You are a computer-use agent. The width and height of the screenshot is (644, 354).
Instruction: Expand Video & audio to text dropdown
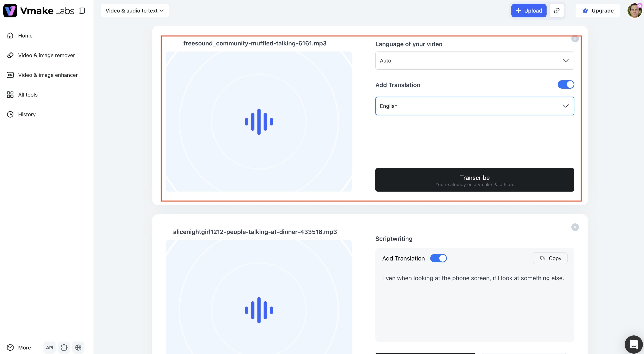tap(135, 11)
